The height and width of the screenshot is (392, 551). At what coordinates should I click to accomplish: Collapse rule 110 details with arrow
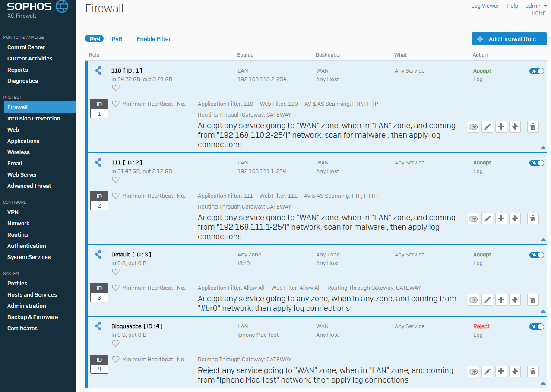pyautogui.click(x=543, y=148)
